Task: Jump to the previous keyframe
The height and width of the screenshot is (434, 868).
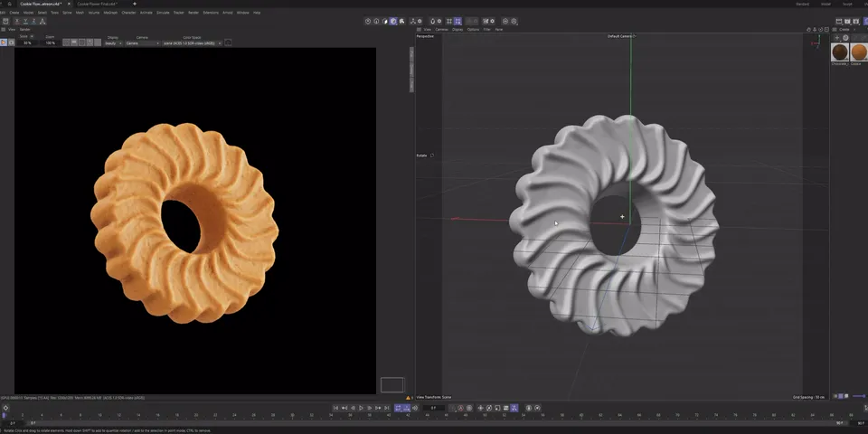Action: tap(344, 408)
